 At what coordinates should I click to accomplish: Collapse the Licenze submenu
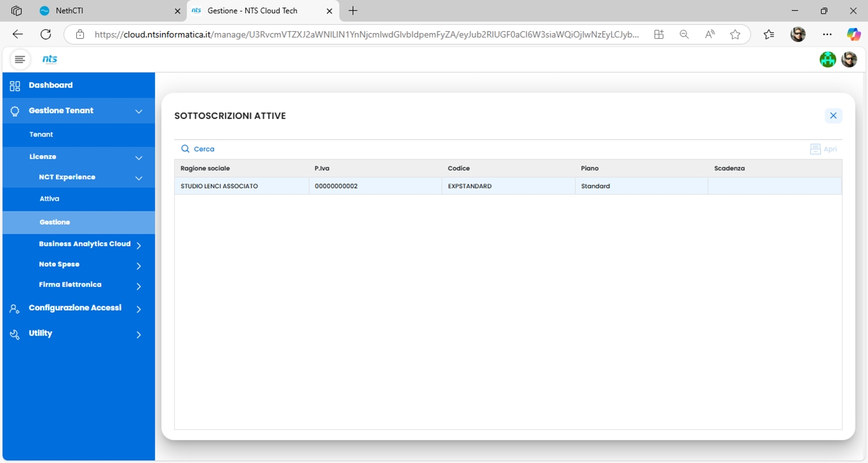[x=139, y=158]
